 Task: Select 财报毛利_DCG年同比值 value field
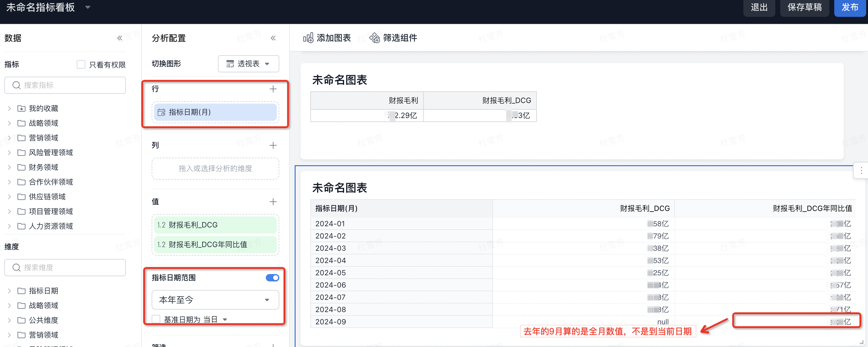click(x=215, y=244)
